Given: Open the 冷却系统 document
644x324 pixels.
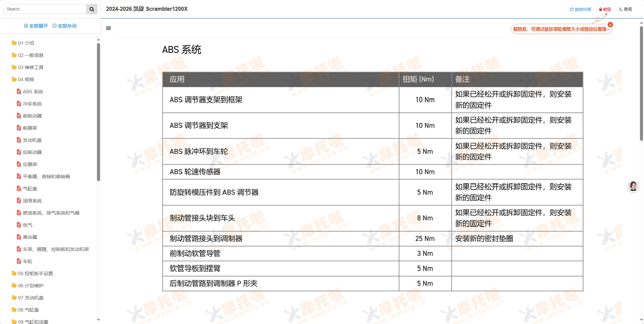Looking at the screenshot, I should tap(29, 104).
